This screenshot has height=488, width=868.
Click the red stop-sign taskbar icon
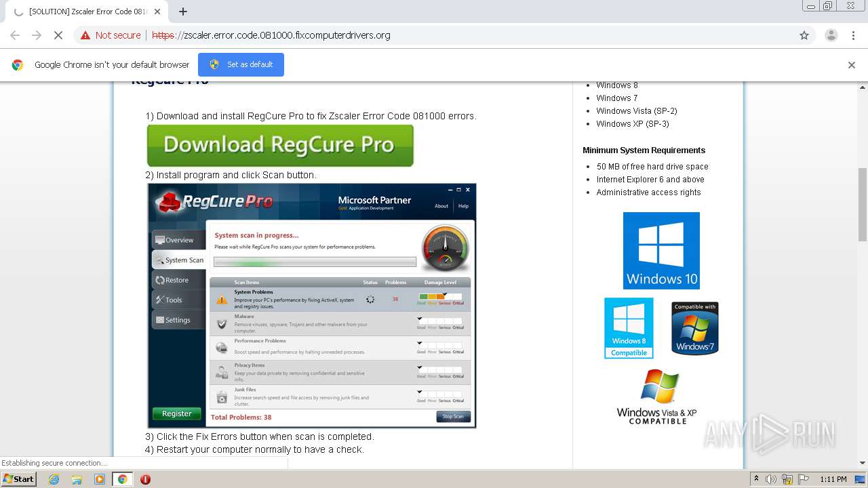pos(145,479)
